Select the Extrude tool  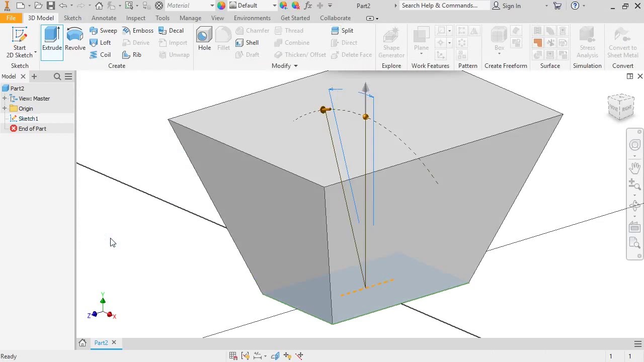click(52, 41)
